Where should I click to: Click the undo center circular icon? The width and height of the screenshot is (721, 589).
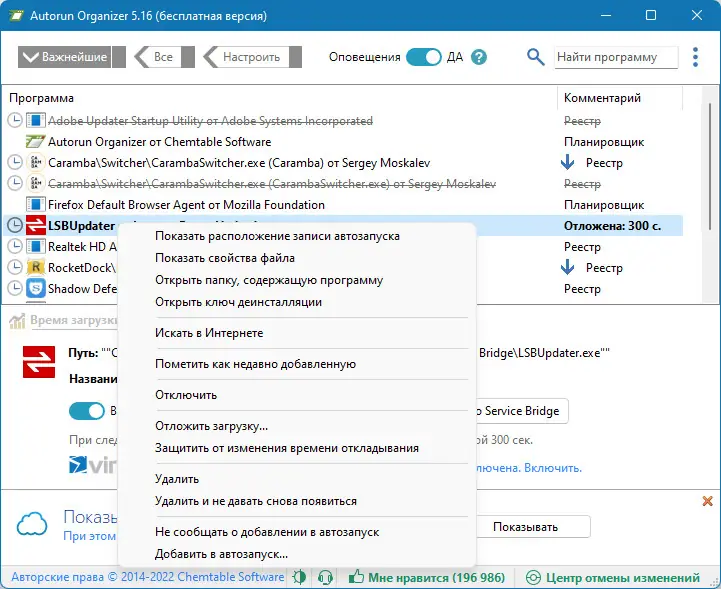click(x=533, y=578)
